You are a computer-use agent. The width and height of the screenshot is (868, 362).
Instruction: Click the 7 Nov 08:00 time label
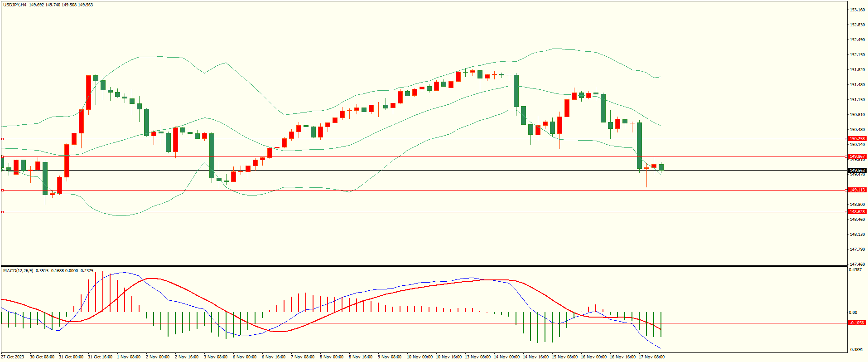coord(303,357)
